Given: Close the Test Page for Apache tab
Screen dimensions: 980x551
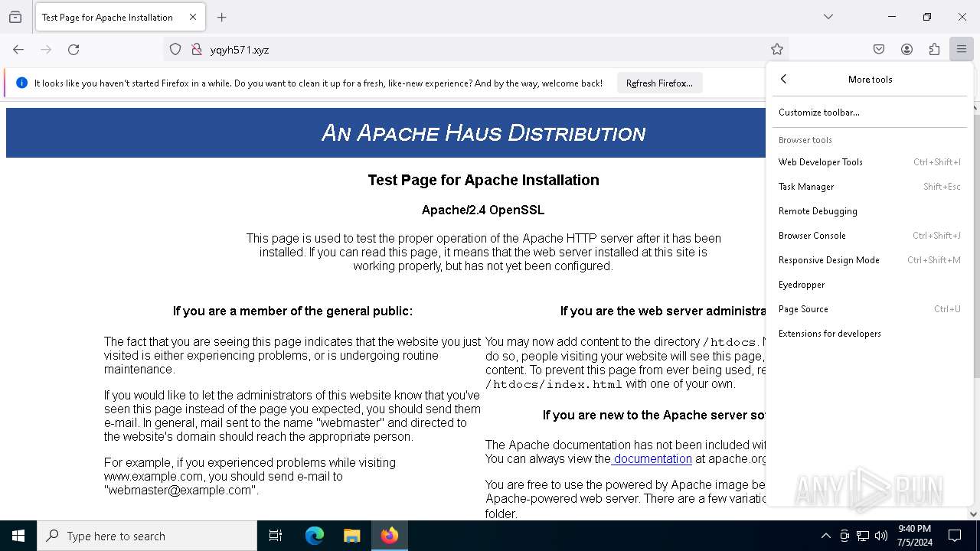Looking at the screenshot, I should tap(193, 17).
